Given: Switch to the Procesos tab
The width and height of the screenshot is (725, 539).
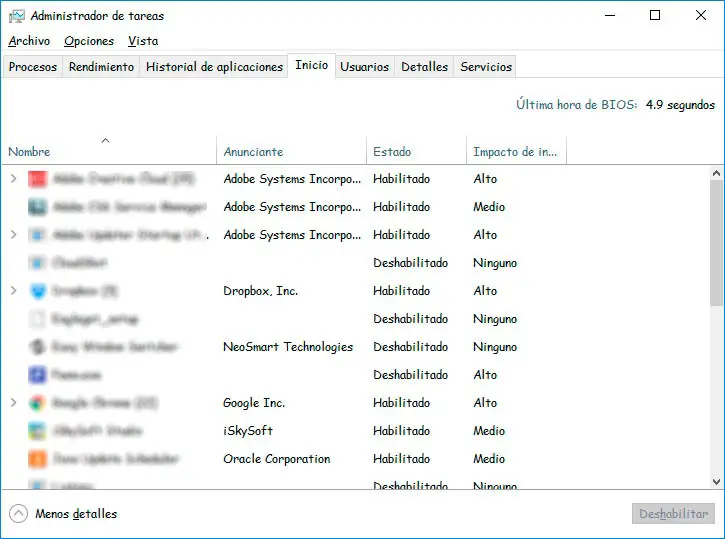Looking at the screenshot, I should 33,67.
